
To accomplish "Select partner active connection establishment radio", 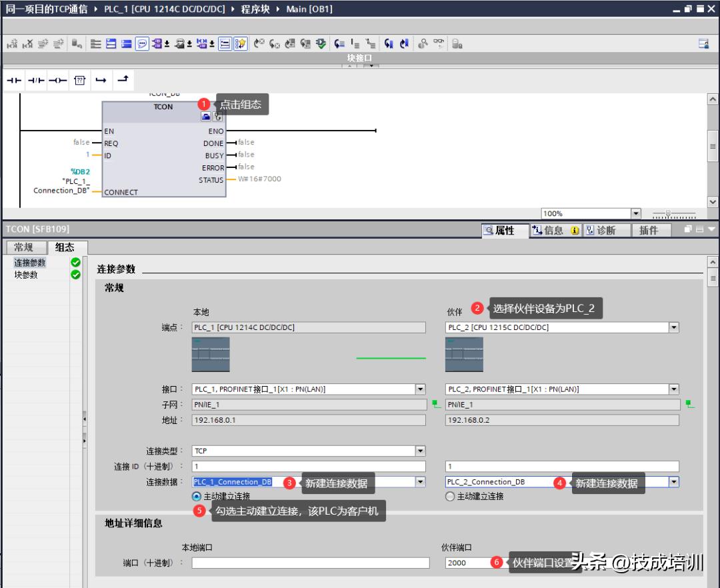I will (450, 496).
